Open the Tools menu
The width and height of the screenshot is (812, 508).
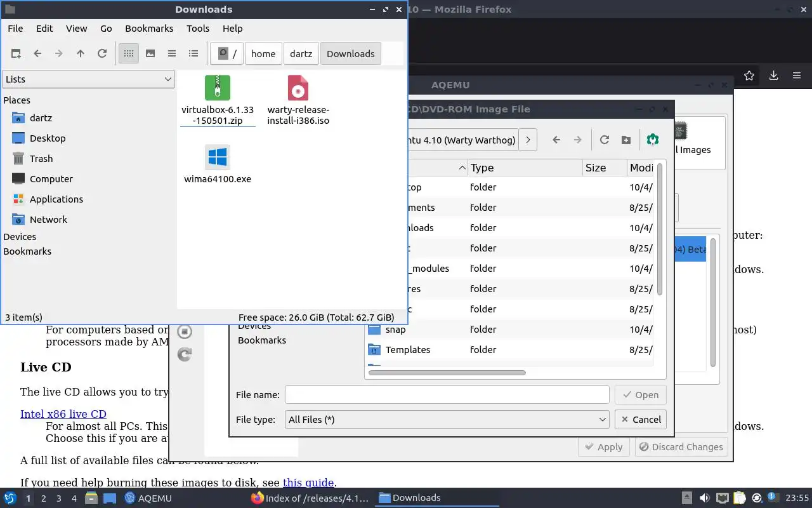click(x=198, y=29)
